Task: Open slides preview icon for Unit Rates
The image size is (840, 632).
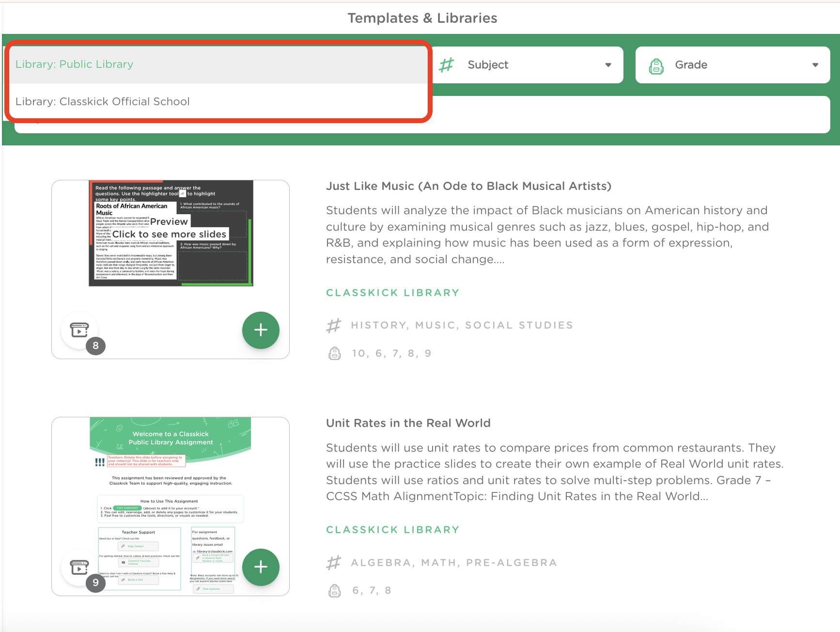Action: tap(79, 567)
